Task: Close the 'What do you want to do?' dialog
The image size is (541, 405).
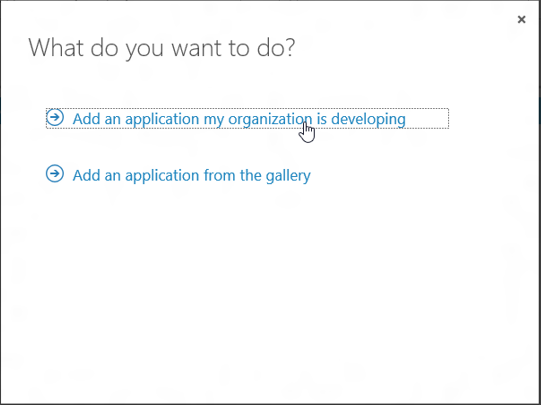Action: (521, 20)
